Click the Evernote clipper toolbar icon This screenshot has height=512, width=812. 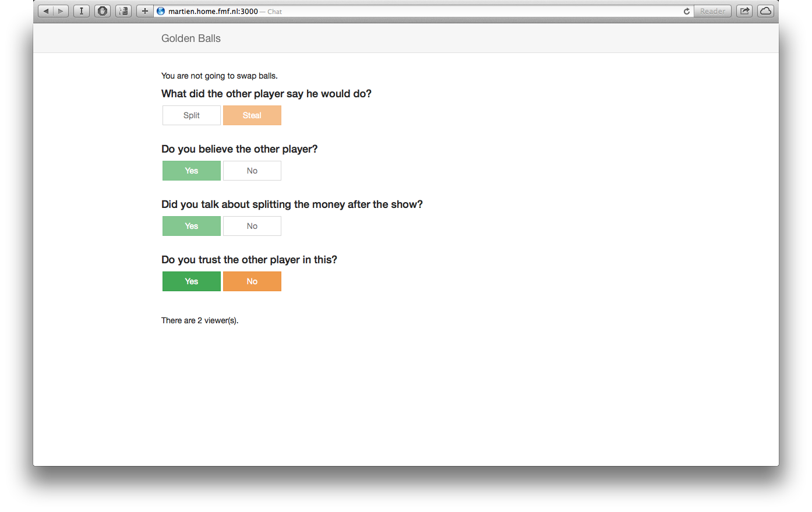coord(123,11)
